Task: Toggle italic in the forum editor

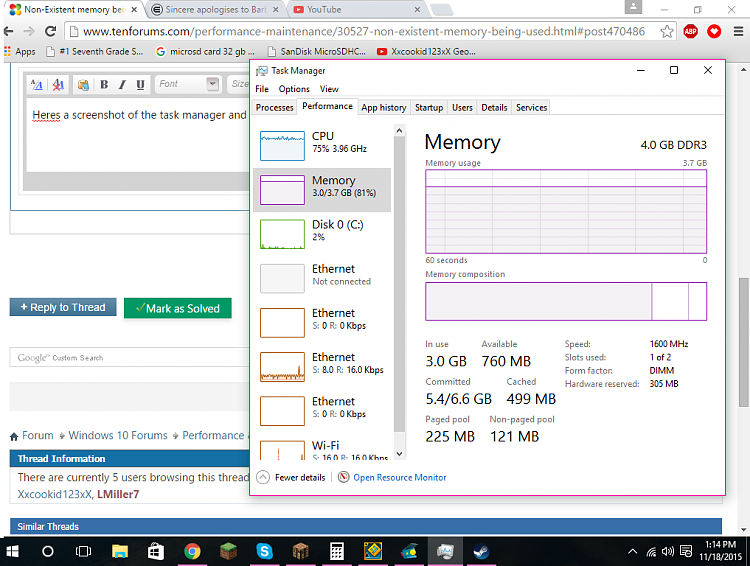Action: (122, 85)
